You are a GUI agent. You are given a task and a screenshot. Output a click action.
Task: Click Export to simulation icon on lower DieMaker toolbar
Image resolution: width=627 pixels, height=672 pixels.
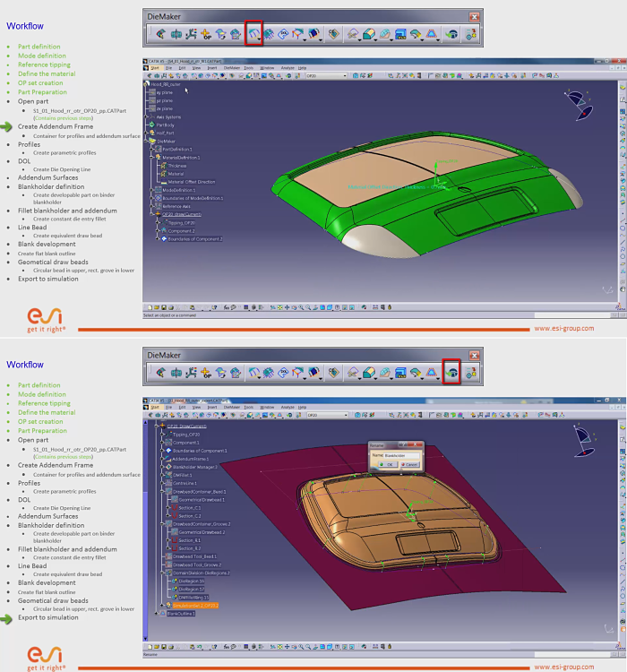pyautogui.click(x=451, y=373)
